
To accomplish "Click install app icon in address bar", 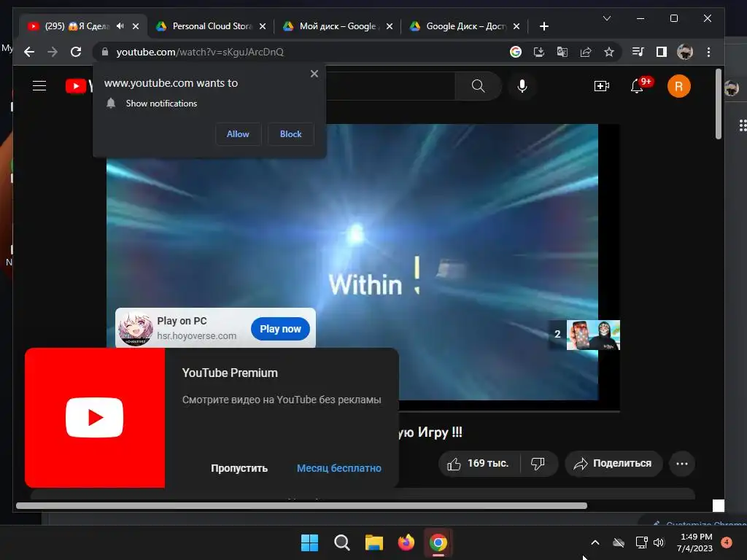I will [x=539, y=52].
